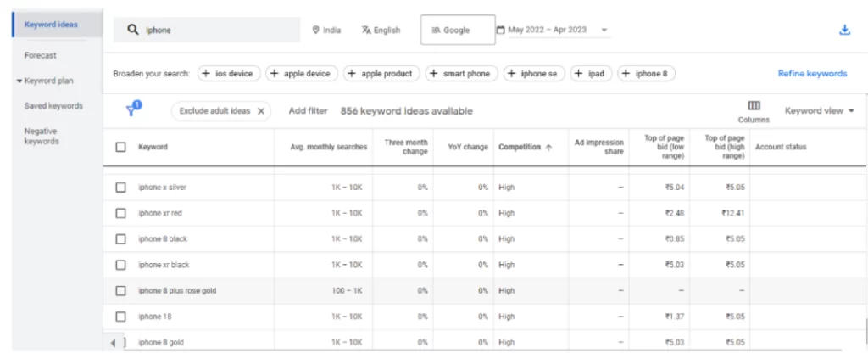Remove the Exclude adult ideas filter
868x359 pixels.
261,111
